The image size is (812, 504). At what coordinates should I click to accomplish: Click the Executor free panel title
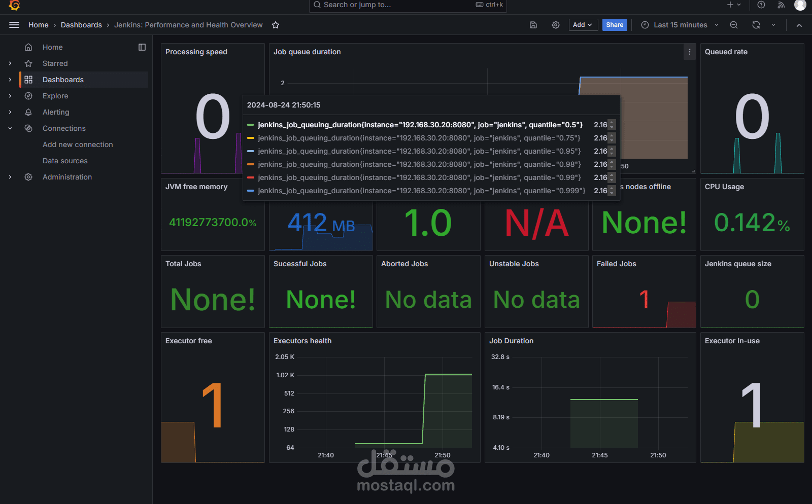(x=189, y=341)
